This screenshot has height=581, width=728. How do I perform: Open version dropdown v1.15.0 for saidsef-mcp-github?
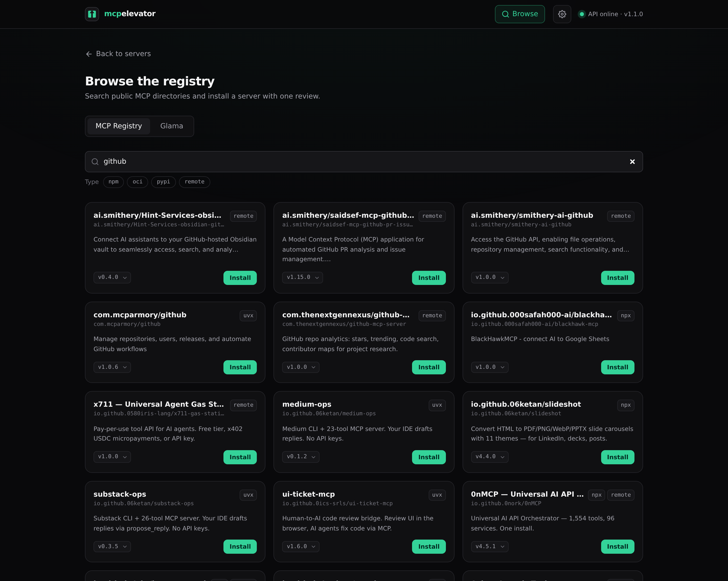[x=303, y=277]
